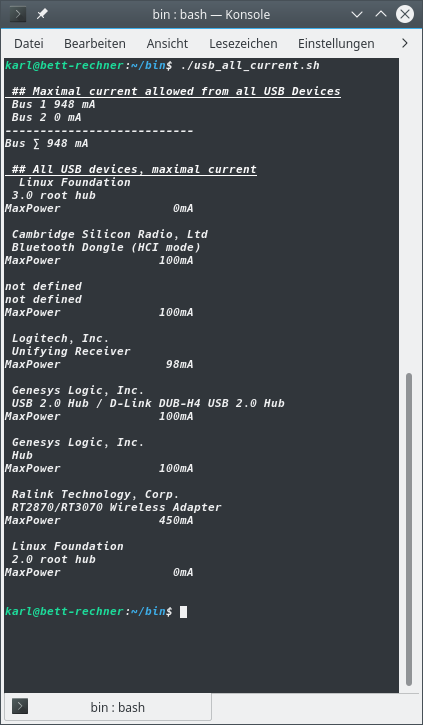423x725 pixels.
Task: Click the scrollbar track above the handle
Action: click(x=409, y=215)
